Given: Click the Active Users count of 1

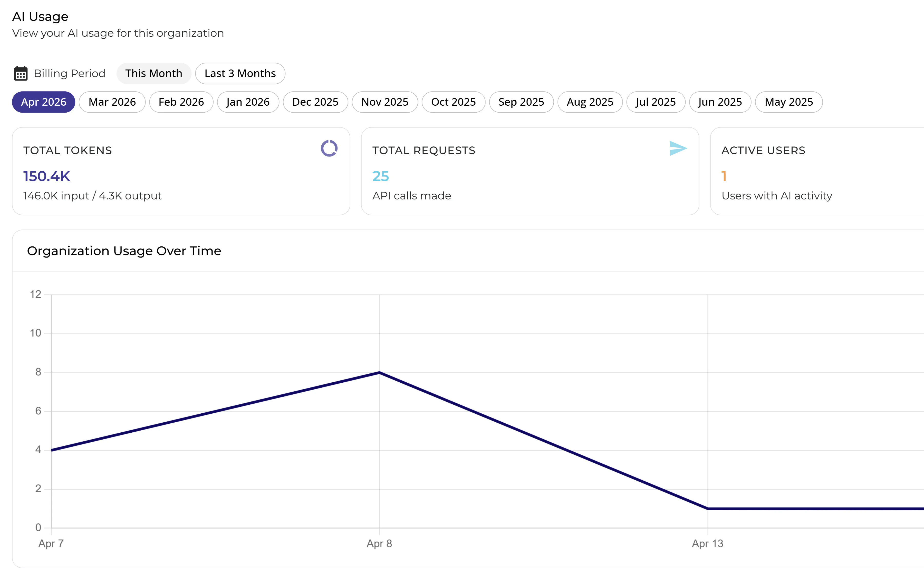Looking at the screenshot, I should [x=724, y=176].
